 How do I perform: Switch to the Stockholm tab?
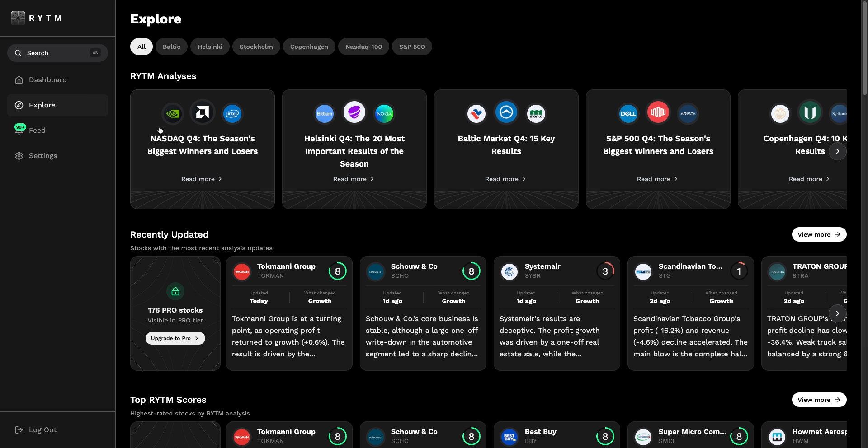tap(256, 47)
